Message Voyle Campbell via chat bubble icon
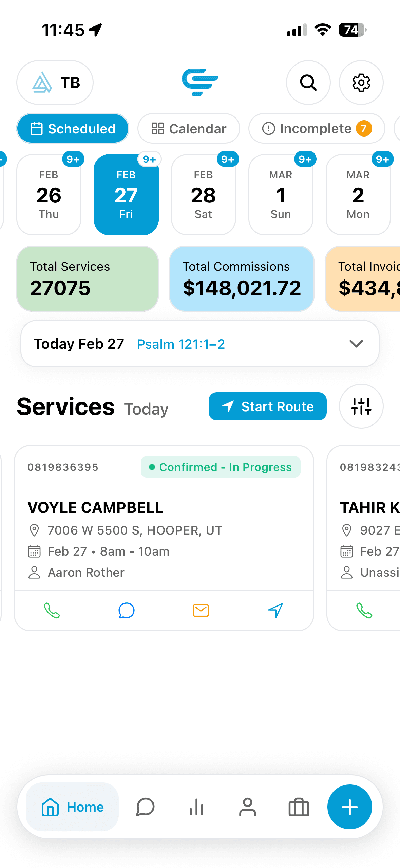Screen dimensions: 400x868 126,610
